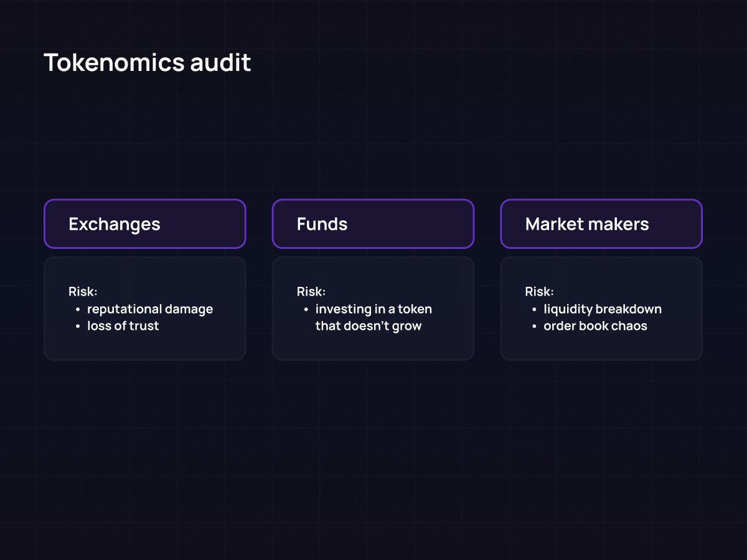This screenshot has height=560, width=747.
Task: Click the "Risk:" label under Market makers
Action: 540,291
